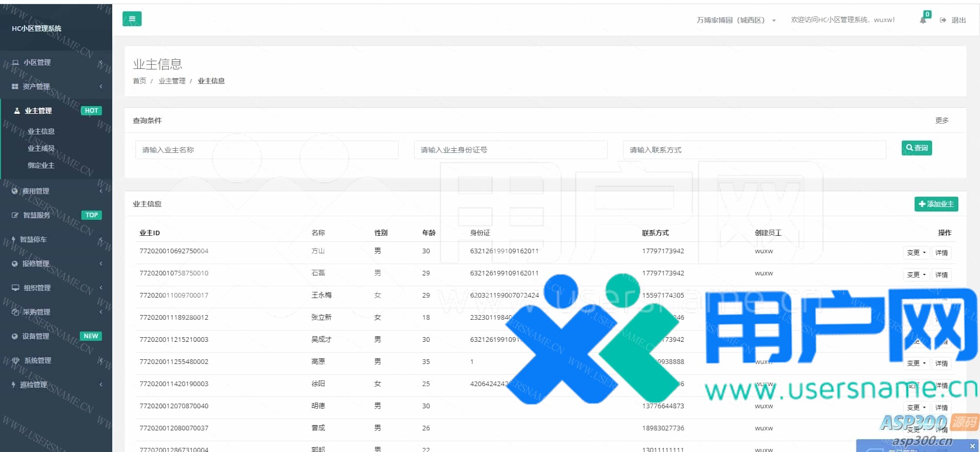The image size is (980, 452).
Task: Click the 费用管理 globe icon in sidebar
Action: point(15,191)
